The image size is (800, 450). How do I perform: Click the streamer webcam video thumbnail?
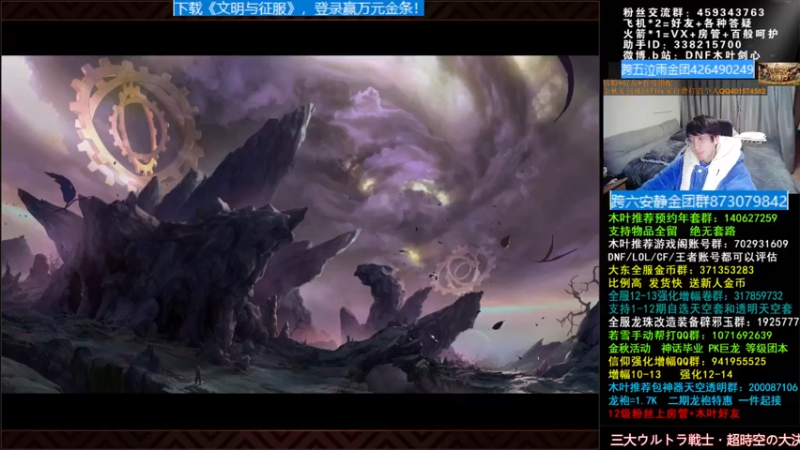(701, 142)
